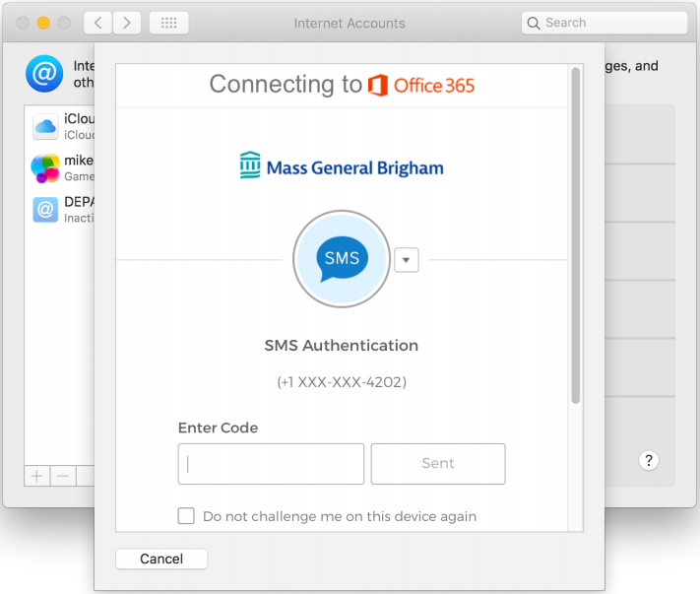Click the phone number (+1 XXX-XXX-4202)

pyautogui.click(x=342, y=382)
